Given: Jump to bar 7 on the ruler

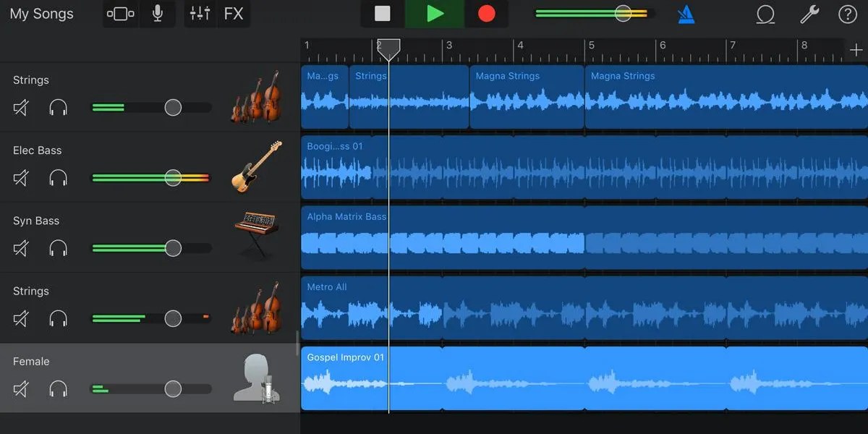Looking at the screenshot, I should [733, 46].
